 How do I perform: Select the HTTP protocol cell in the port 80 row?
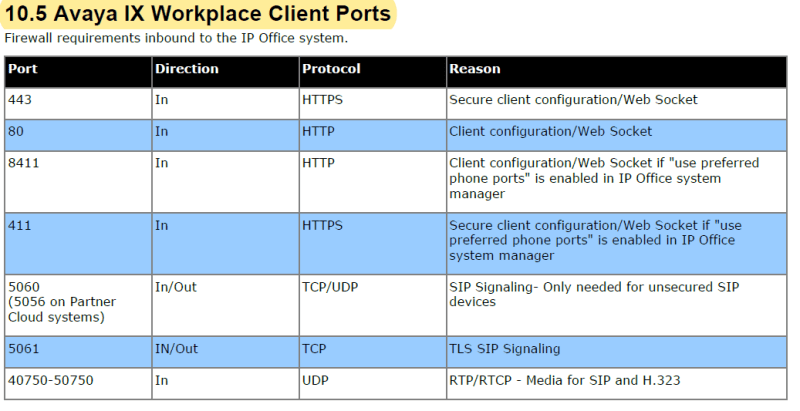click(x=372, y=136)
